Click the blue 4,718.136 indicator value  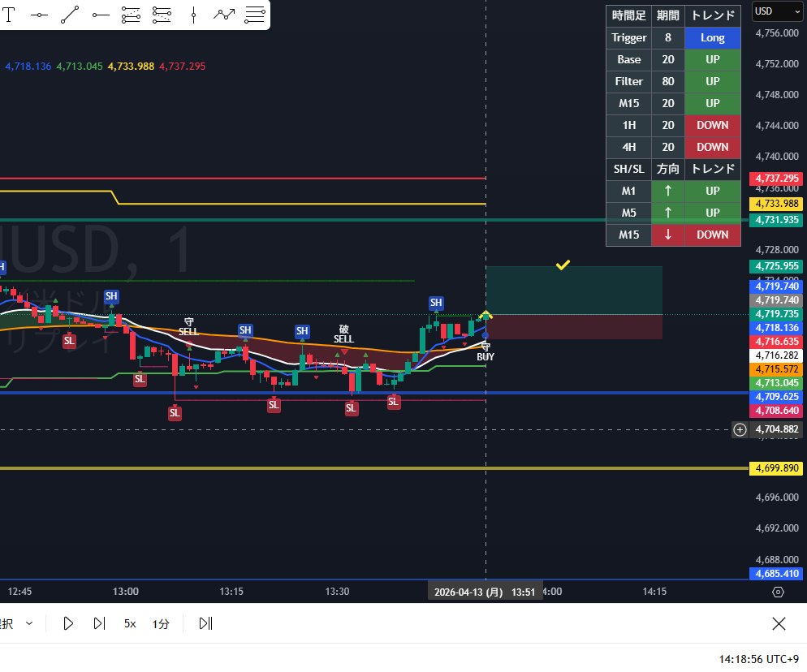(x=28, y=67)
